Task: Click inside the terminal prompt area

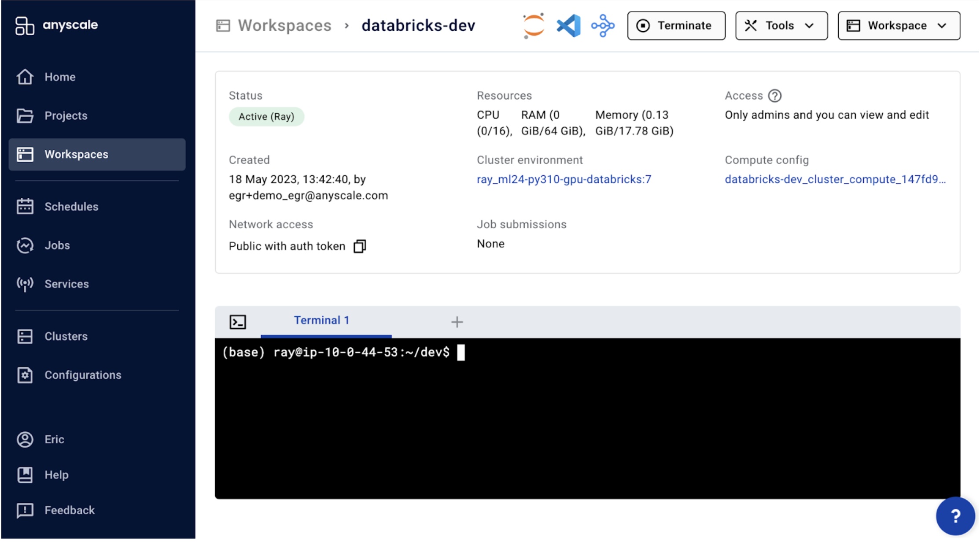Action: pos(587,419)
